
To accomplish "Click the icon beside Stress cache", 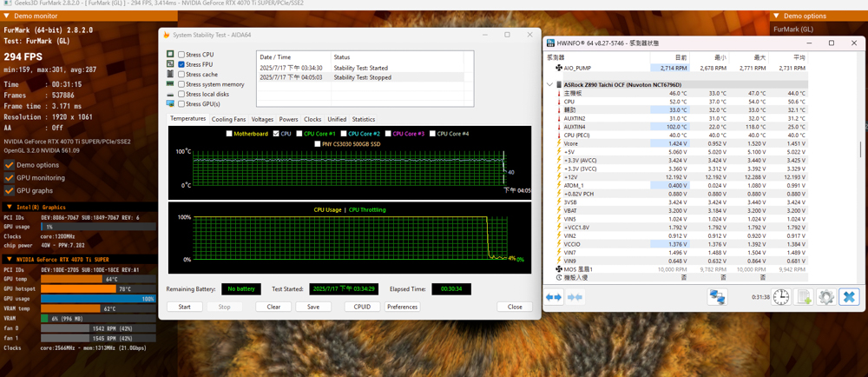I will 170,74.
